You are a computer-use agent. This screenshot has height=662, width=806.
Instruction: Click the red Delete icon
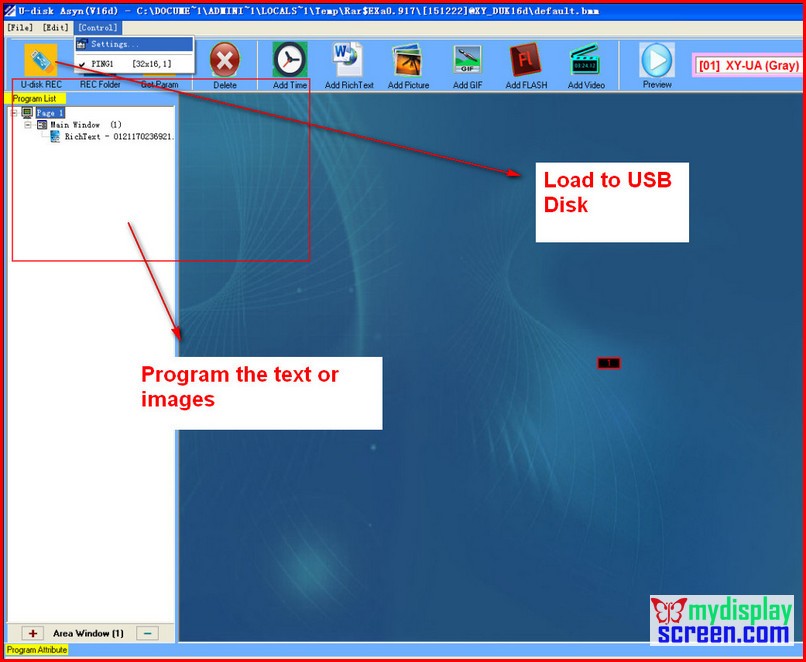[x=225, y=61]
